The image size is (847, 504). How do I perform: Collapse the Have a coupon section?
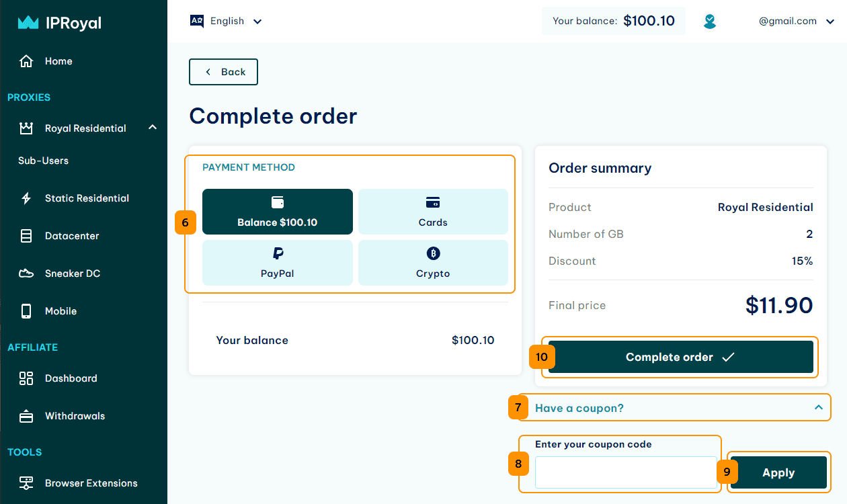click(x=818, y=407)
